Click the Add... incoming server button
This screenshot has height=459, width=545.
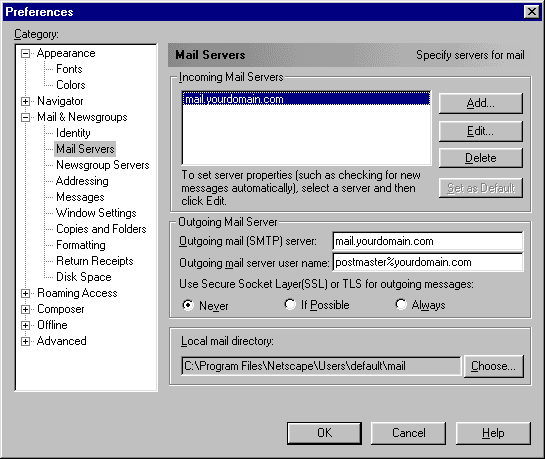point(481,103)
